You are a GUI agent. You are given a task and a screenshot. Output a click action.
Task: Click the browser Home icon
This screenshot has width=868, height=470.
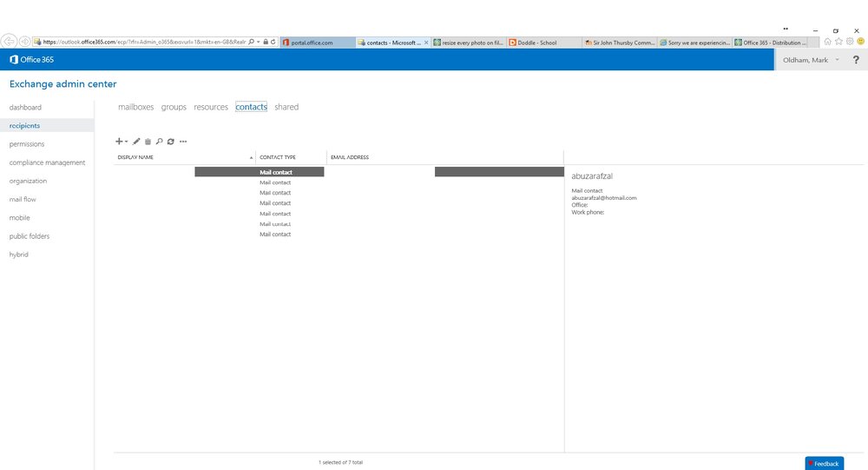pos(827,42)
